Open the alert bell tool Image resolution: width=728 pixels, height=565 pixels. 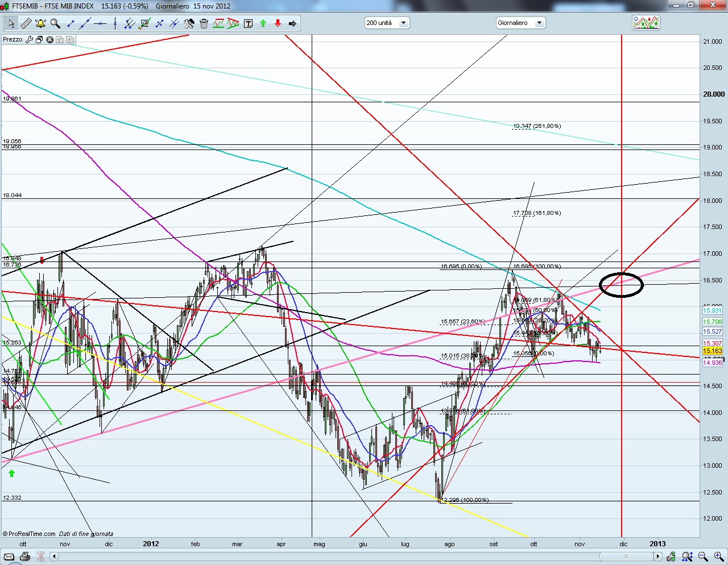tap(40, 23)
